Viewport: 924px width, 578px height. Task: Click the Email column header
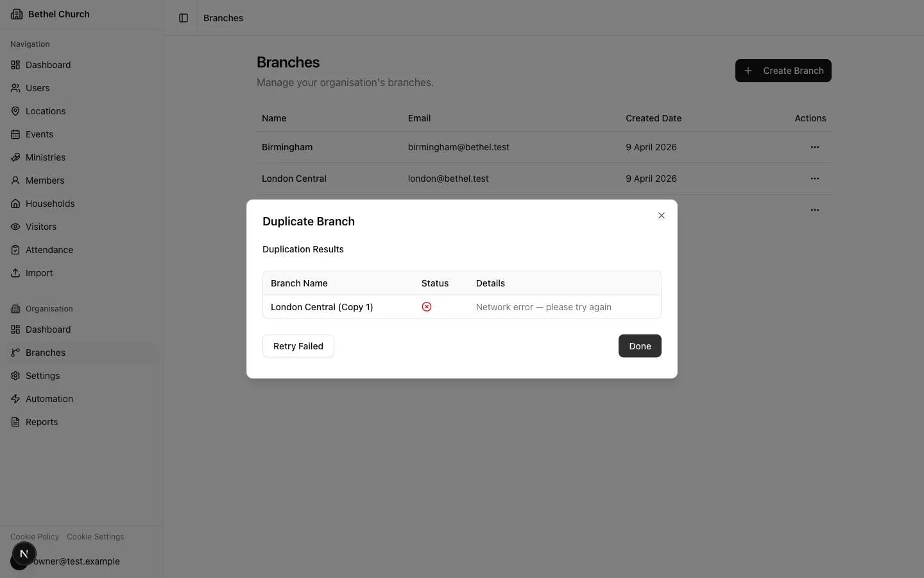click(x=420, y=118)
